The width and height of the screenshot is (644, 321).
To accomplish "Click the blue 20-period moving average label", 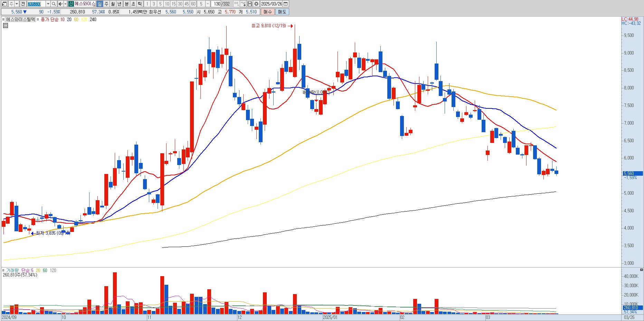I will pos(69,20).
